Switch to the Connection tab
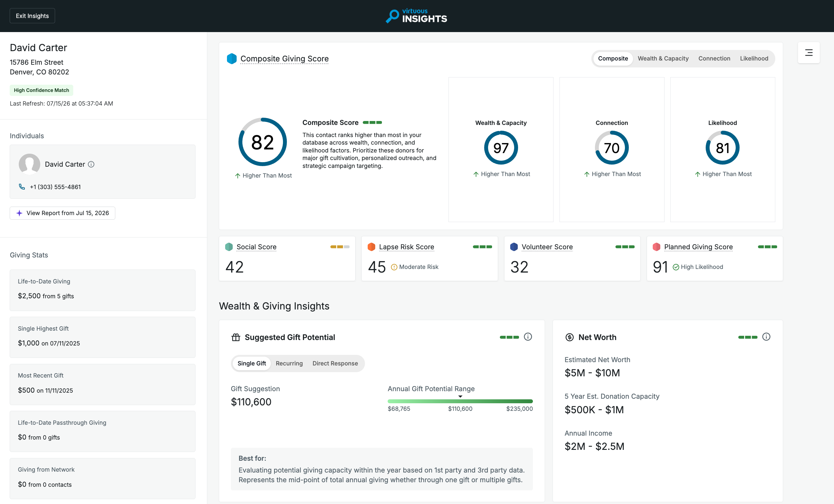834x504 pixels. pyautogui.click(x=714, y=59)
